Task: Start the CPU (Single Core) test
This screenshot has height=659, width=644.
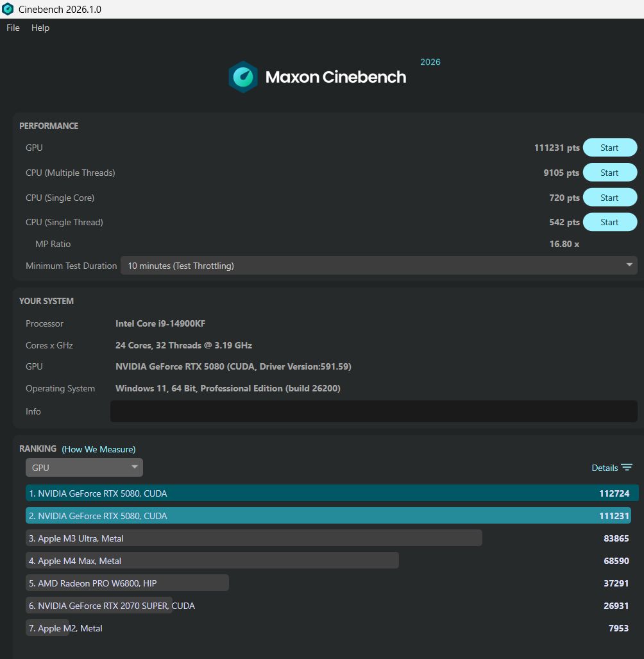Action: click(610, 198)
